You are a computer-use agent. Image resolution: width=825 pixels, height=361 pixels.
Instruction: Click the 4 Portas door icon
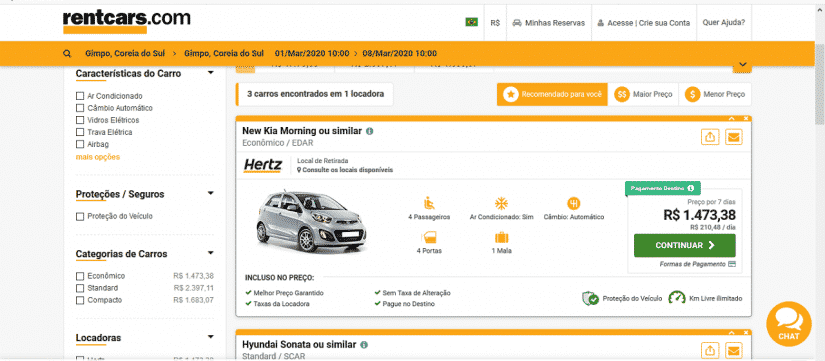pos(429,237)
